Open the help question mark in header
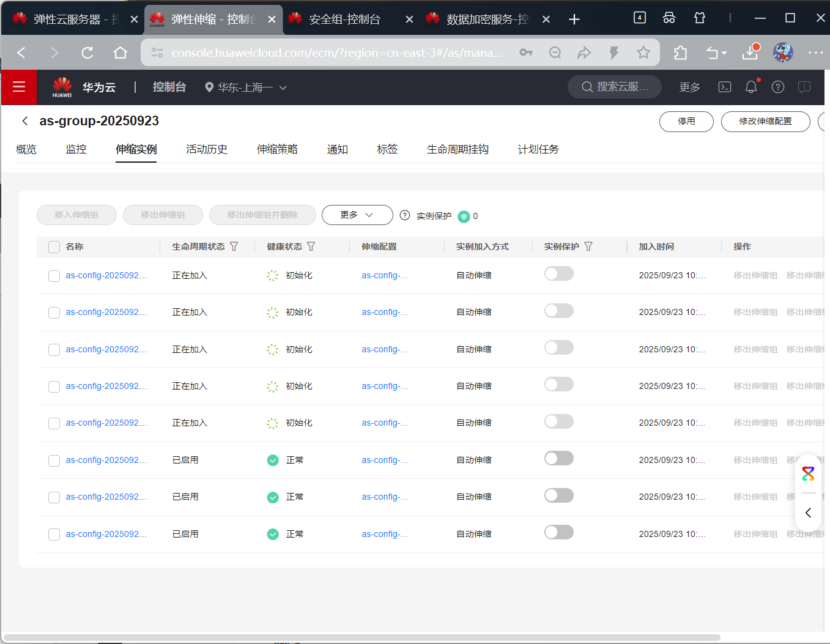This screenshot has height=644, width=830. pos(778,87)
